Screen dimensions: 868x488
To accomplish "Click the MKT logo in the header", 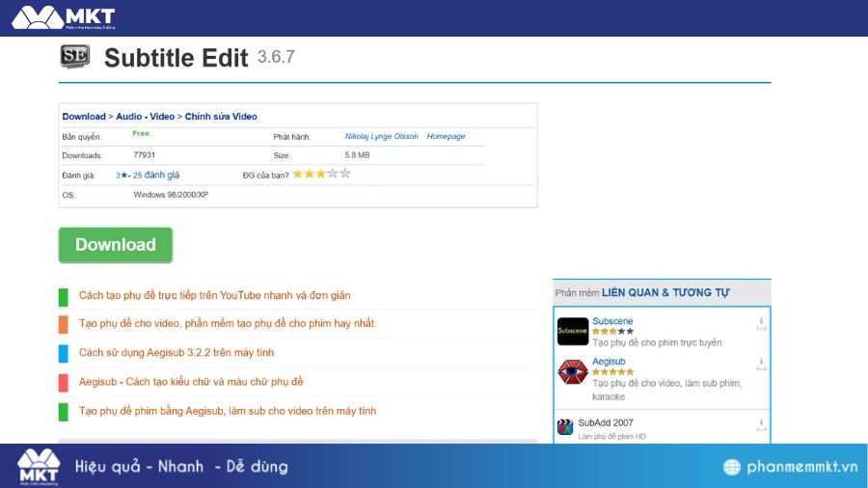I will click(63, 17).
